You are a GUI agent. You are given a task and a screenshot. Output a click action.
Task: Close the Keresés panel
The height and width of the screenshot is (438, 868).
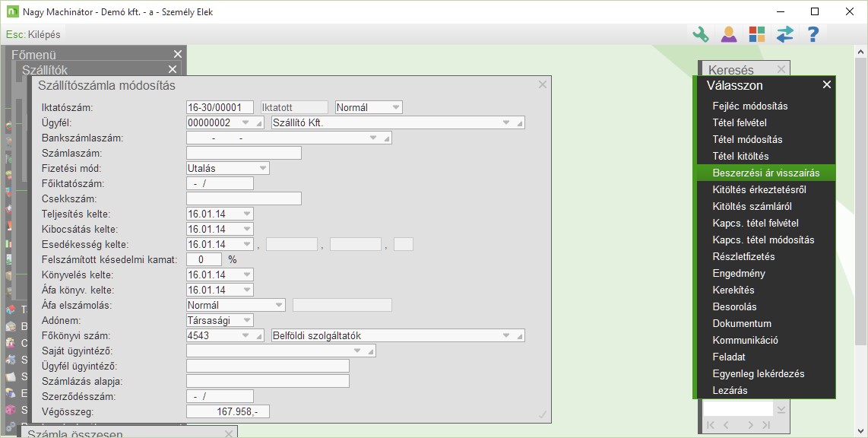[781, 69]
